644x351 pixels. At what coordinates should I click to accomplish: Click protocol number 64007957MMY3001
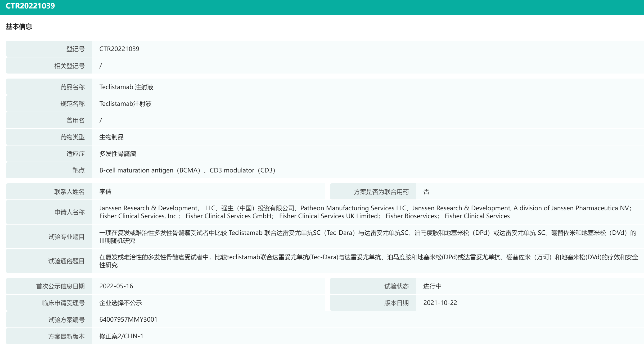point(128,320)
